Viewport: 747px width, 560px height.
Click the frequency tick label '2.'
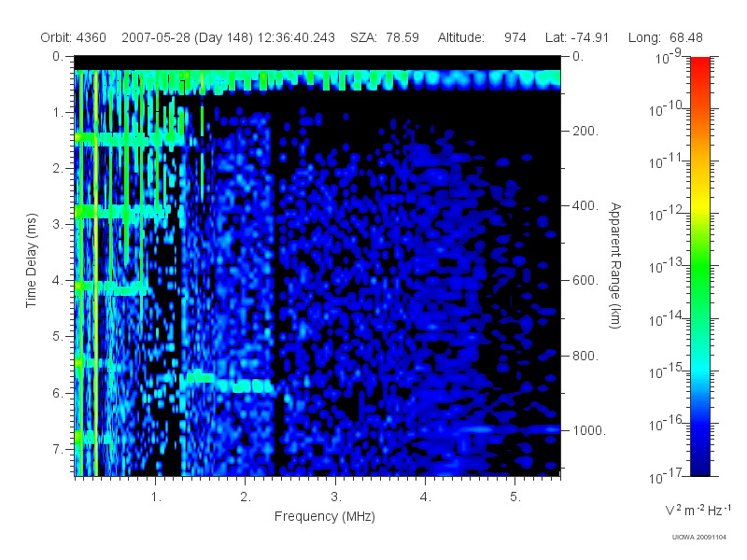[x=246, y=497]
